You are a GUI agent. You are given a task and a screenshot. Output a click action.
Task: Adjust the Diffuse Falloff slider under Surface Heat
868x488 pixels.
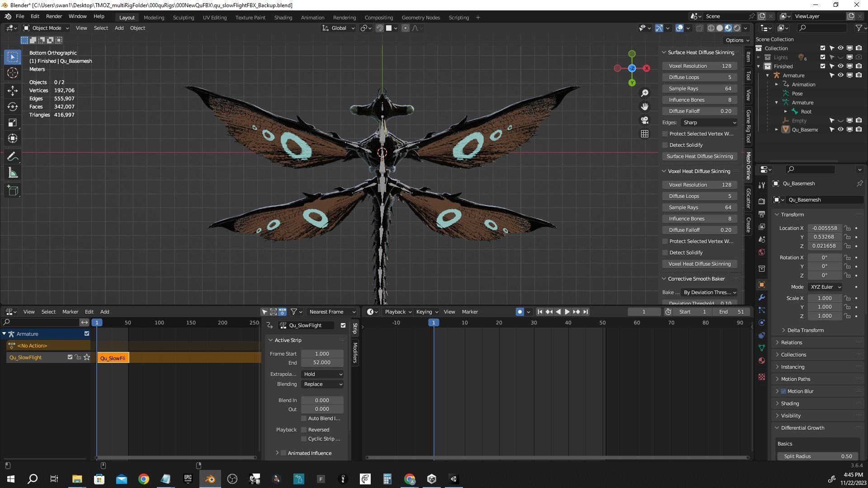699,111
